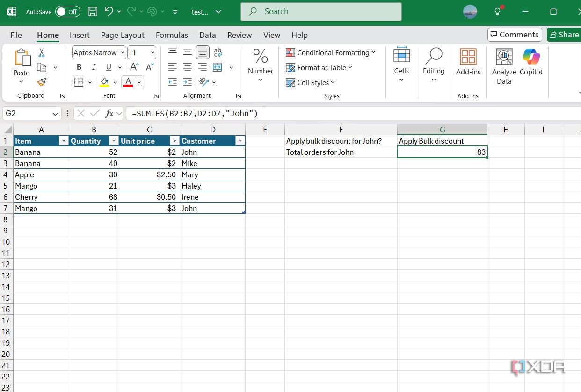Viewport: 581px width, 392px height.
Task: Click the Format Painter brush icon
Action: point(42,82)
